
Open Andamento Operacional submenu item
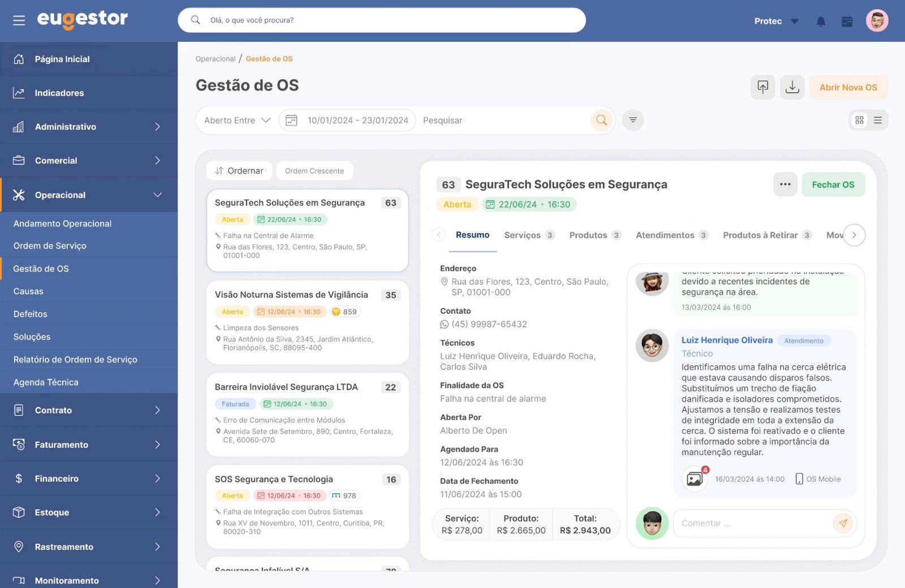[89, 223]
